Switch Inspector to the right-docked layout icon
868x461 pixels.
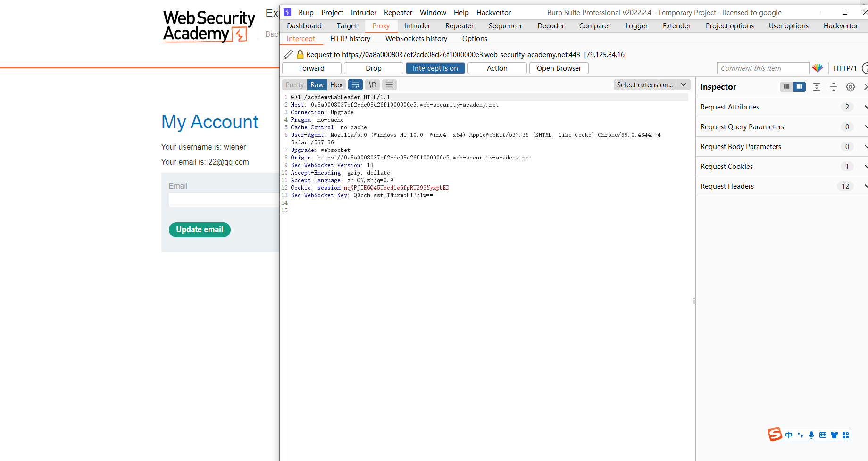pos(799,87)
